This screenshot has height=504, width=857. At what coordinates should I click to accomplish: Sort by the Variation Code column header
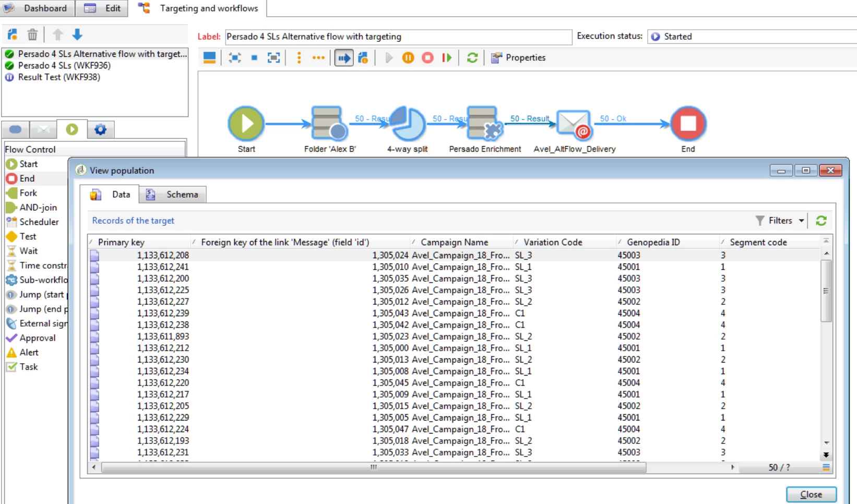tap(553, 242)
